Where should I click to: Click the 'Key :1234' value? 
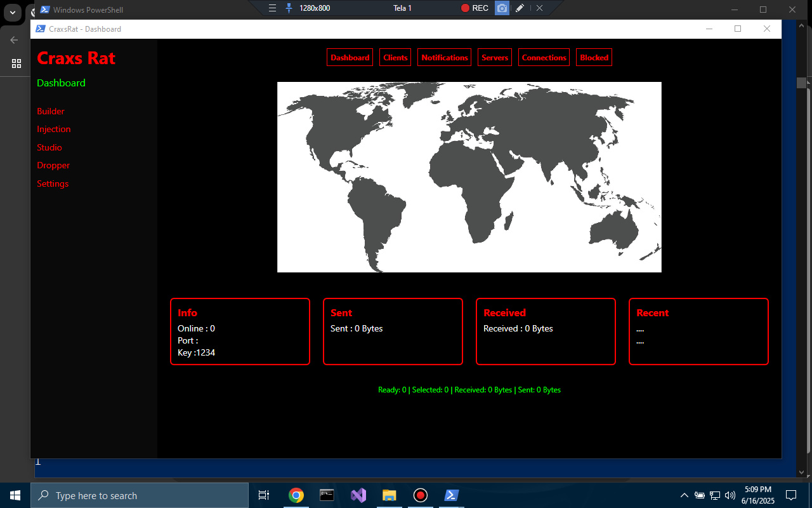[x=196, y=352]
